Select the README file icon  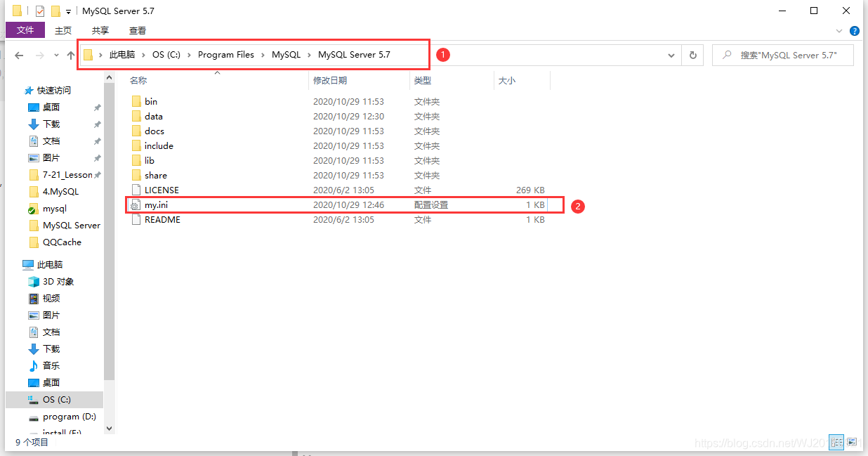(x=136, y=219)
